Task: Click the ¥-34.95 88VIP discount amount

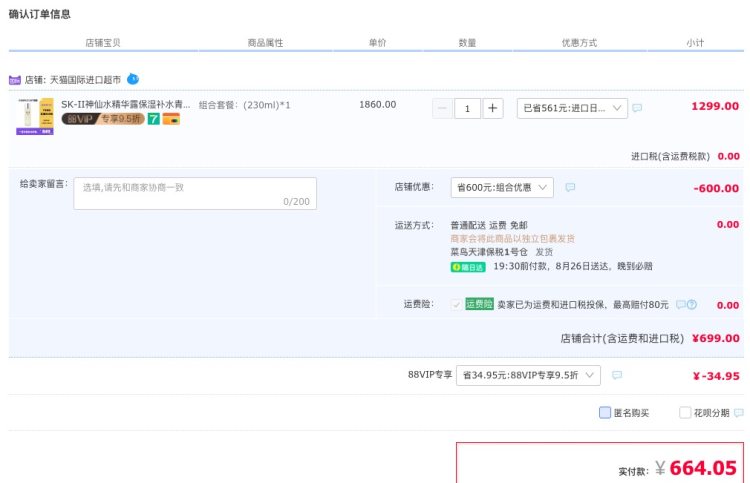Action: click(716, 376)
